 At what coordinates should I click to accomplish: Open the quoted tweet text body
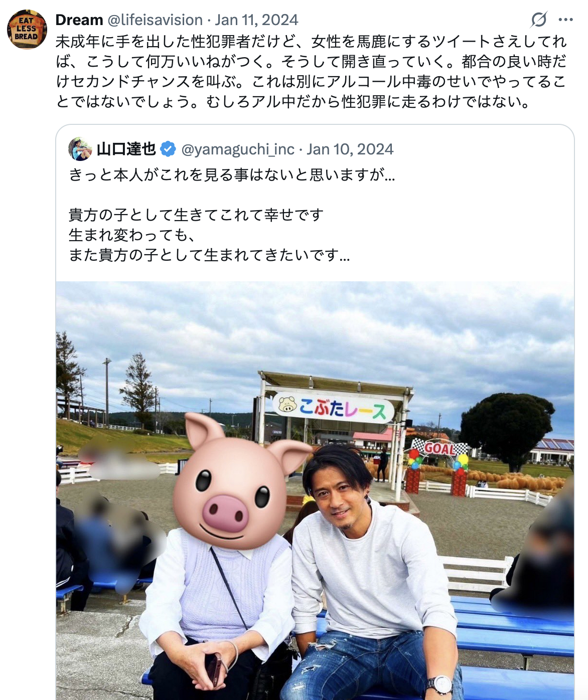[232, 215]
